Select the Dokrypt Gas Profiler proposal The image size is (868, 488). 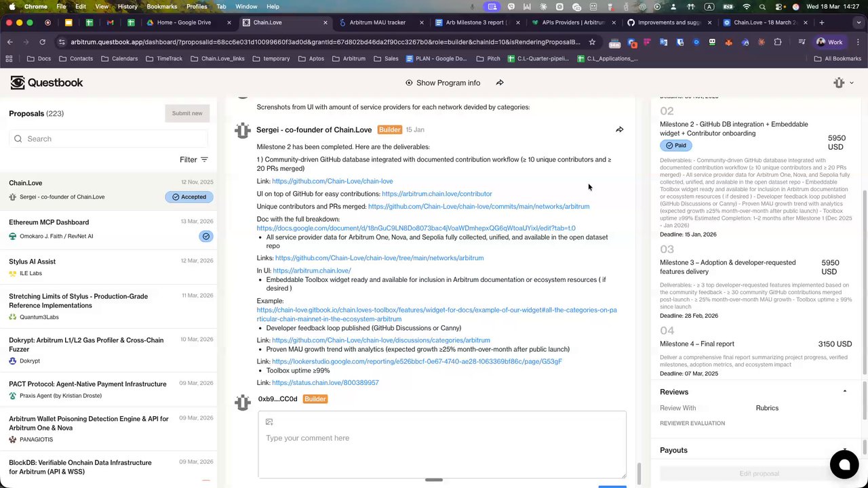pos(108,350)
